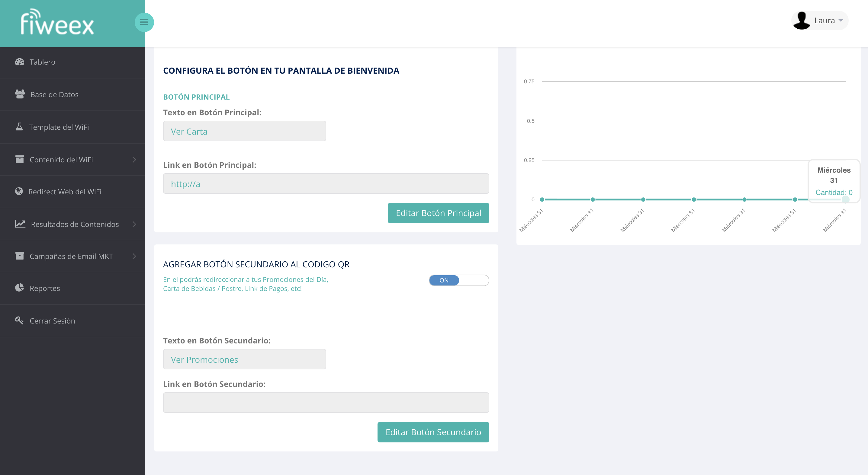Expand the Contenido del WiFi submenu chevron
Viewport: 868px width, 475px height.
tap(134, 160)
